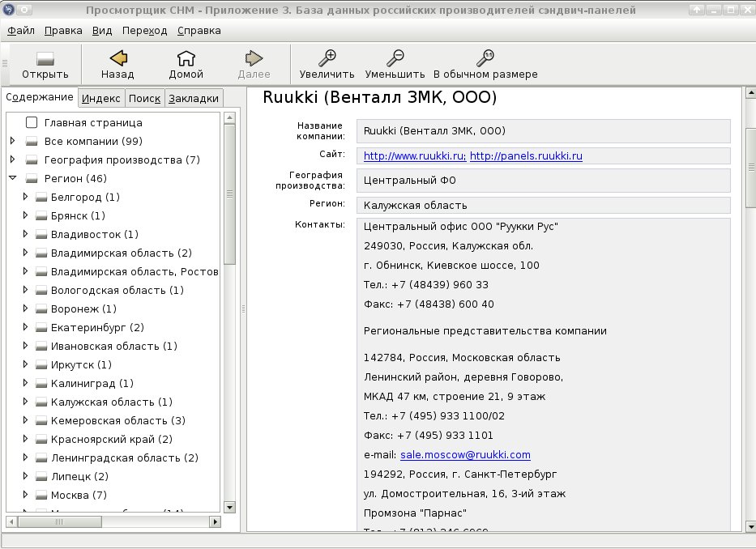The image size is (756, 549).
Task: Click book icon beside Москва (7)
Action: point(41,496)
